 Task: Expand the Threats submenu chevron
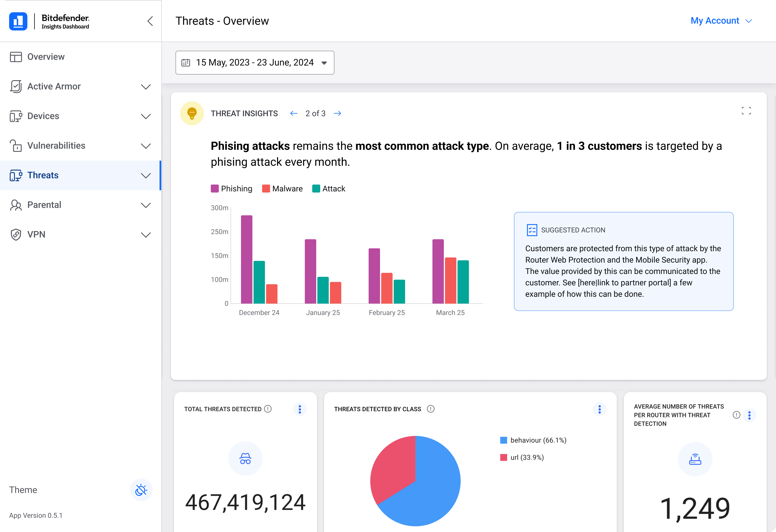tap(146, 176)
